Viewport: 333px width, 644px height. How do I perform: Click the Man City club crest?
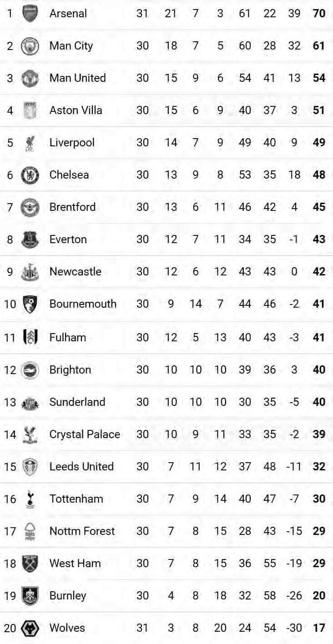(30, 46)
